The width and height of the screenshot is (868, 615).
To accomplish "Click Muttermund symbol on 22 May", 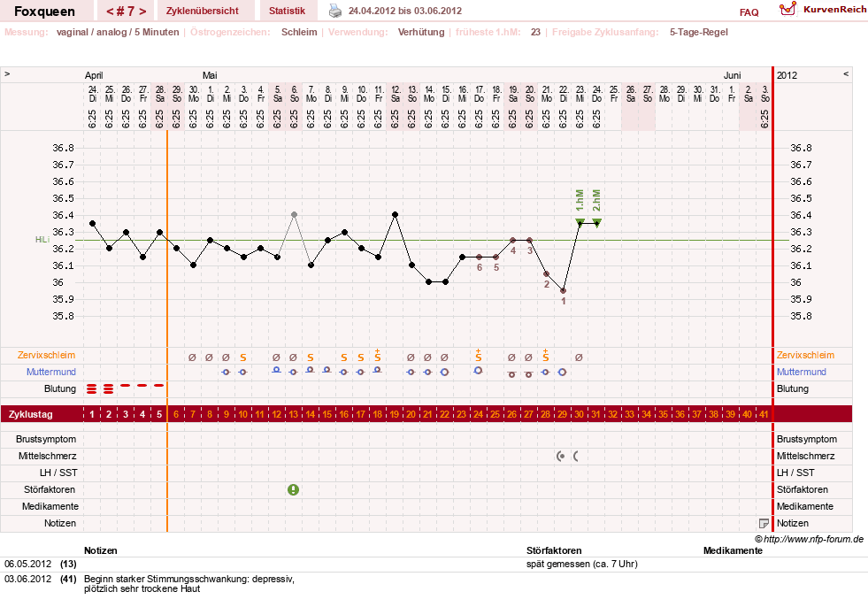I will pos(563,372).
